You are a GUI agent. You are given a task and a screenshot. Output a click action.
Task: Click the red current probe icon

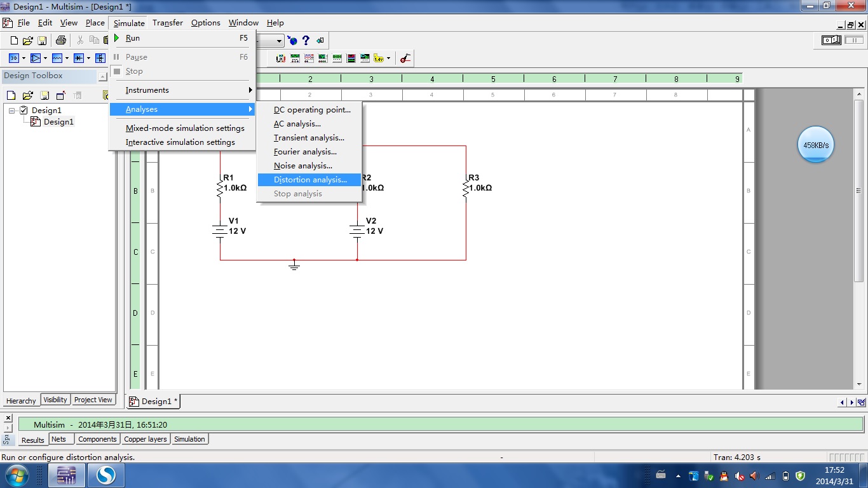click(x=405, y=58)
